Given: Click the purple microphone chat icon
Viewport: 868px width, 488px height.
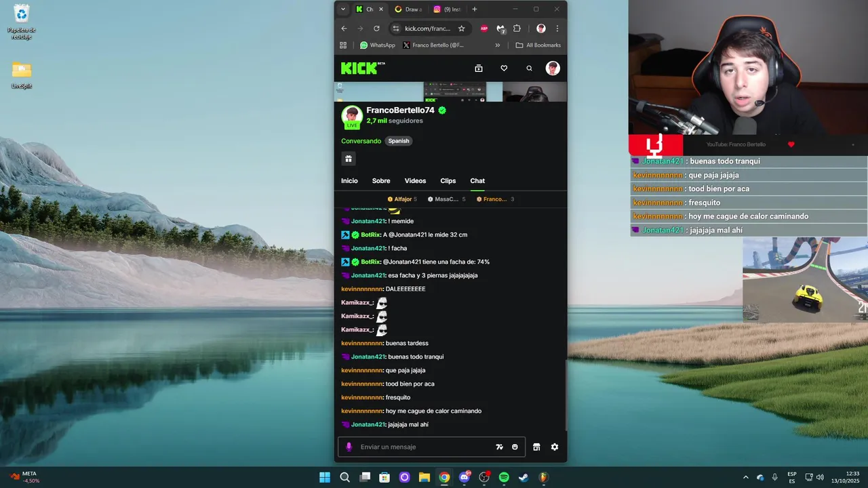Looking at the screenshot, I should pos(349,447).
